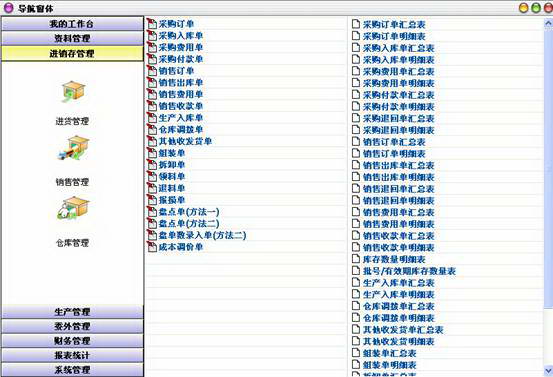553x377 pixels.
Task: Open the 采购退回单汇总表 report
Action: point(399,118)
